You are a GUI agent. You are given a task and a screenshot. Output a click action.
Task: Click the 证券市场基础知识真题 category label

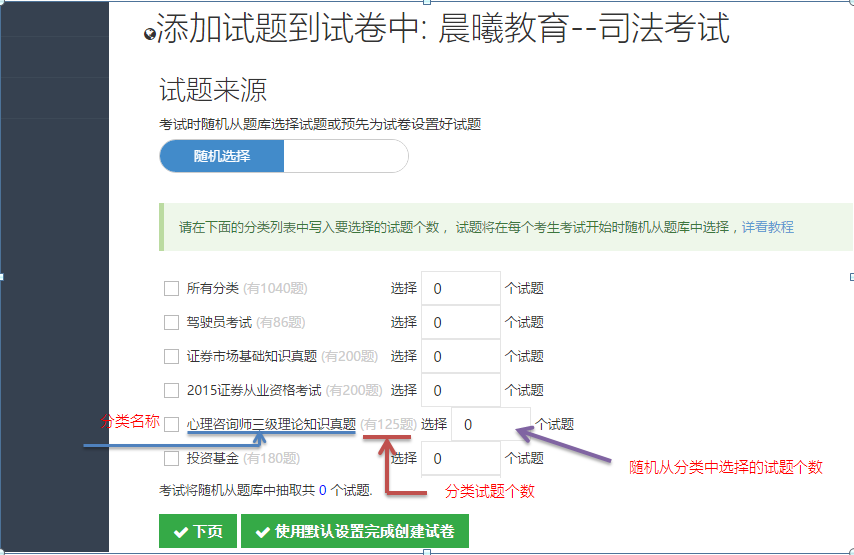point(252,356)
